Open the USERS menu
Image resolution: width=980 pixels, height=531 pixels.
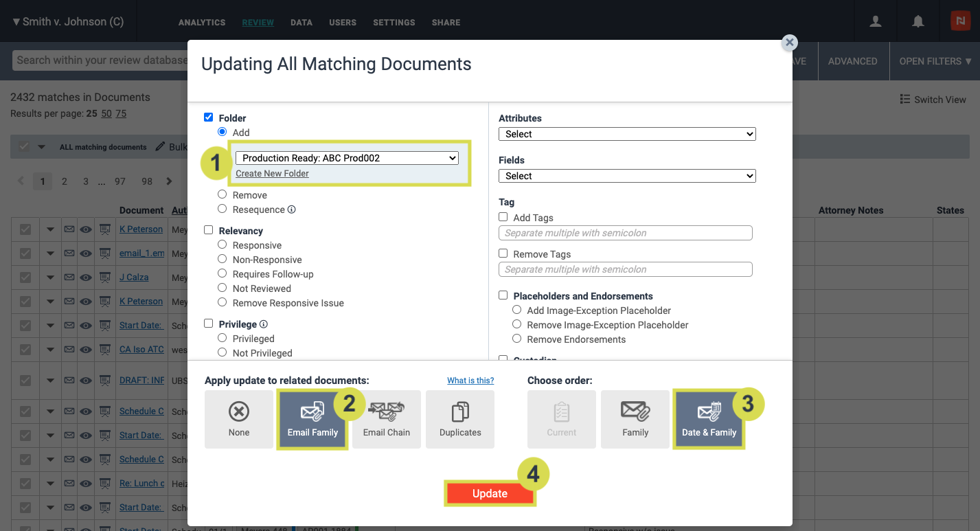click(x=343, y=23)
